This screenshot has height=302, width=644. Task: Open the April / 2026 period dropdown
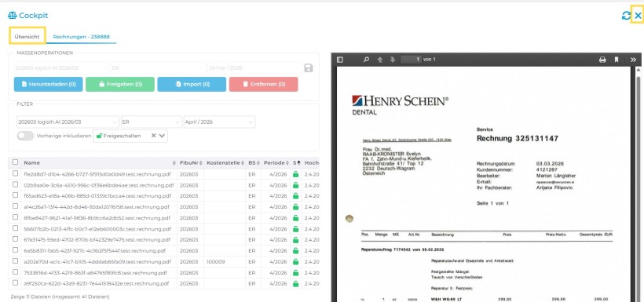tap(219, 122)
